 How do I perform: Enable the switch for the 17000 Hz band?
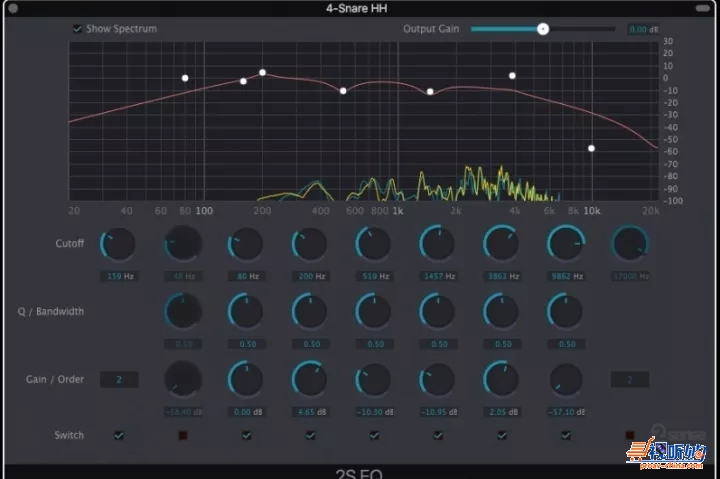point(630,435)
